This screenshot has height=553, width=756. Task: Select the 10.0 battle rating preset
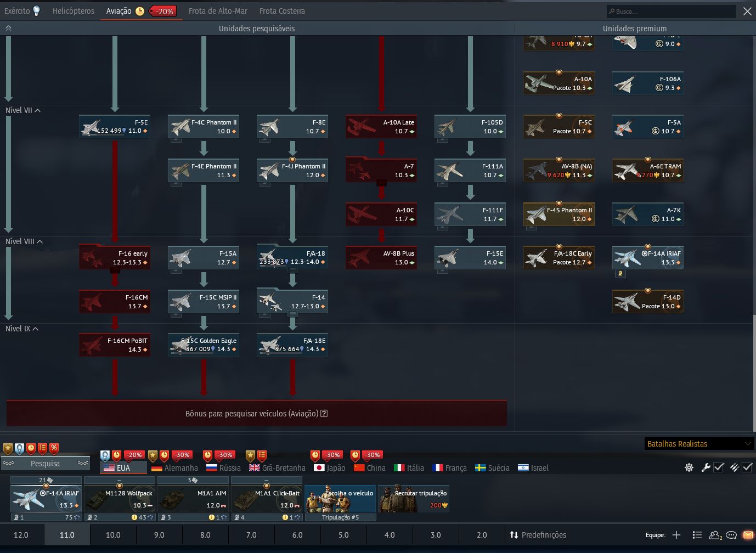[113, 535]
